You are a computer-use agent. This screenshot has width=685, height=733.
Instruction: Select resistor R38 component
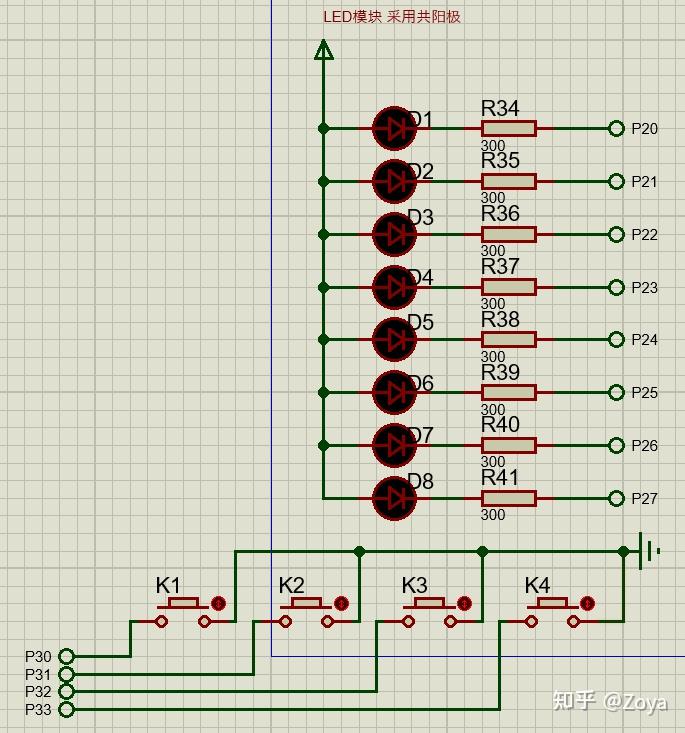[x=509, y=339]
